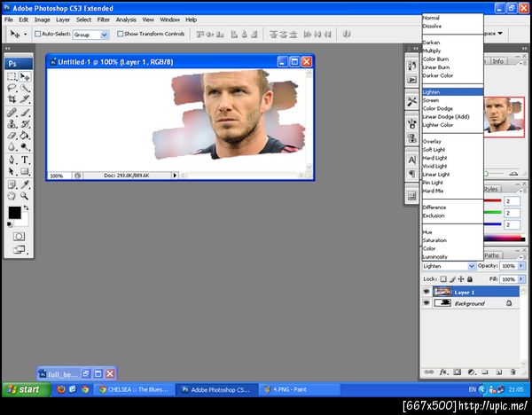Image resolution: width=532 pixels, height=415 pixels.
Task: Enable the Auto-Select checkbox
Action: pos(37,34)
